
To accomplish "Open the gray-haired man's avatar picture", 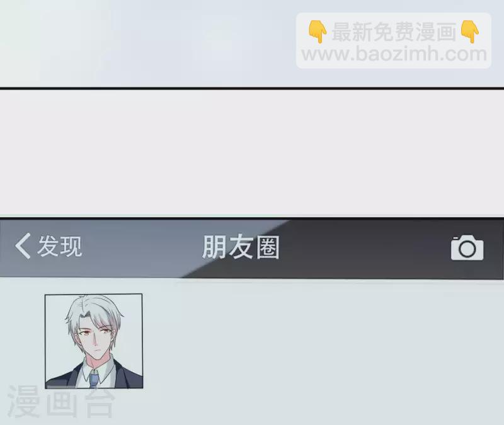I will [94, 341].
